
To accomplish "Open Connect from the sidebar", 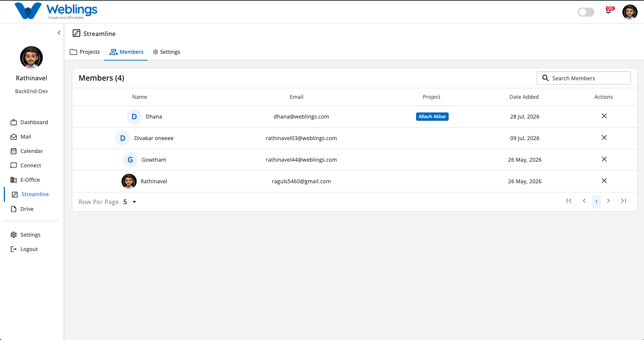I will (x=26, y=165).
